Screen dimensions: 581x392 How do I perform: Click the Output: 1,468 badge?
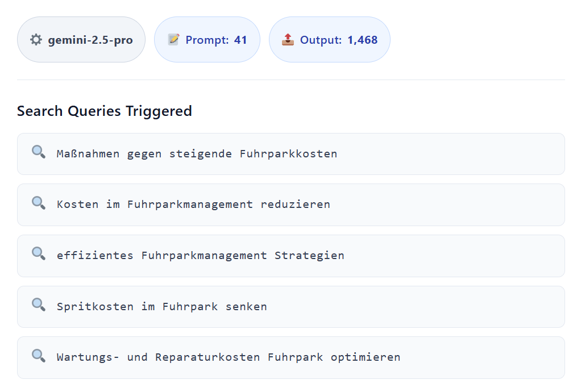click(330, 39)
